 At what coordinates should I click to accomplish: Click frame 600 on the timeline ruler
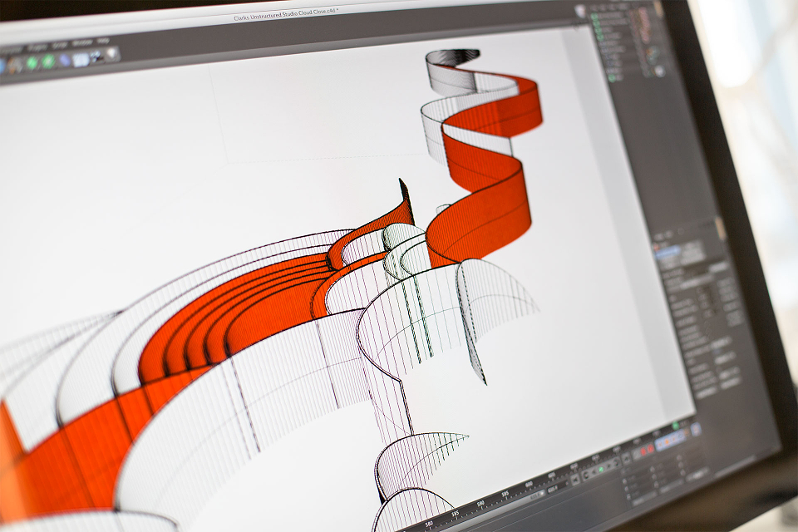click(x=529, y=484)
